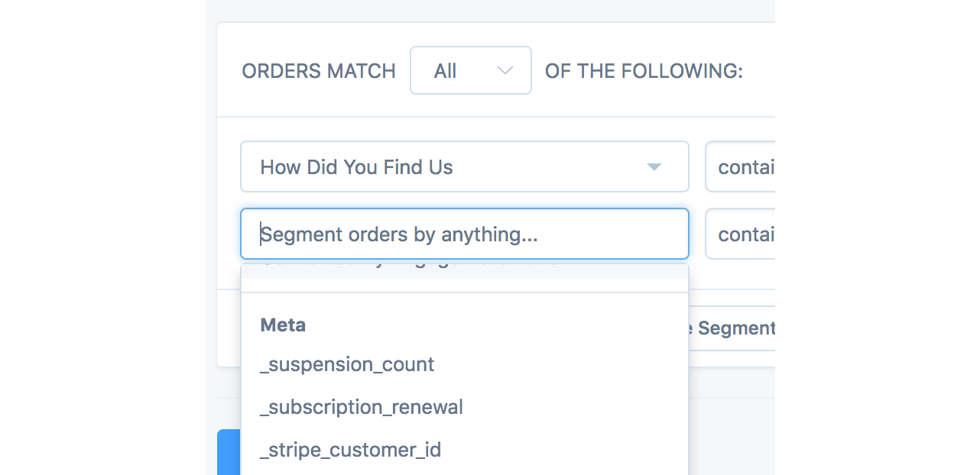This screenshot has height=475, width=980.
Task: Click the chevron icon in the All selector
Action: [x=505, y=71]
